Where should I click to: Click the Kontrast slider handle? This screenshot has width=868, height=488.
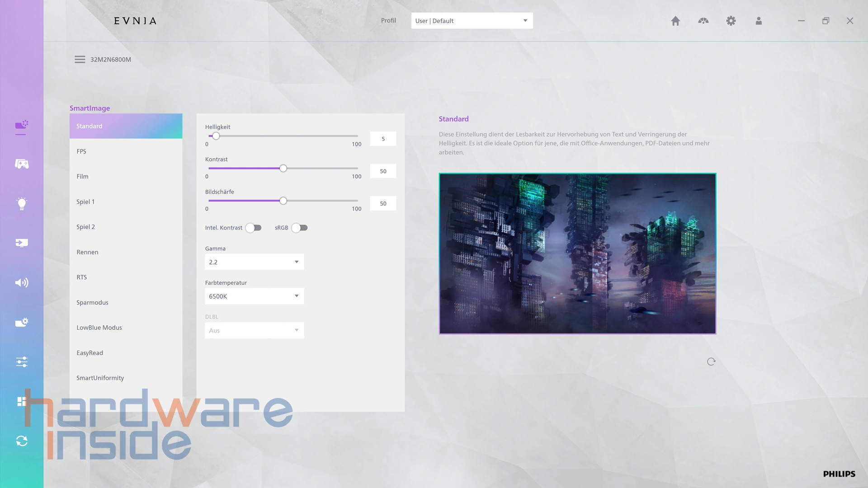tap(283, 169)
